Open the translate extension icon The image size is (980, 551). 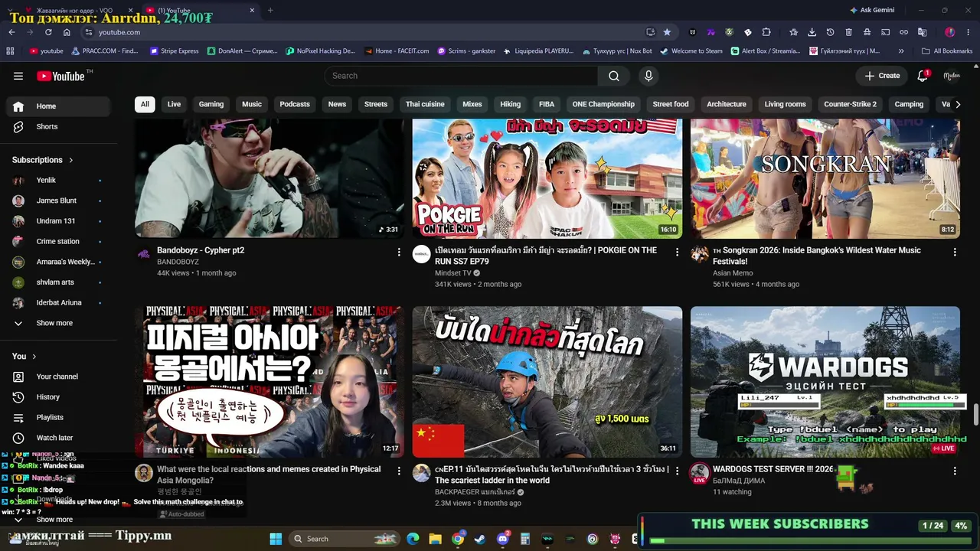(922, 32)
